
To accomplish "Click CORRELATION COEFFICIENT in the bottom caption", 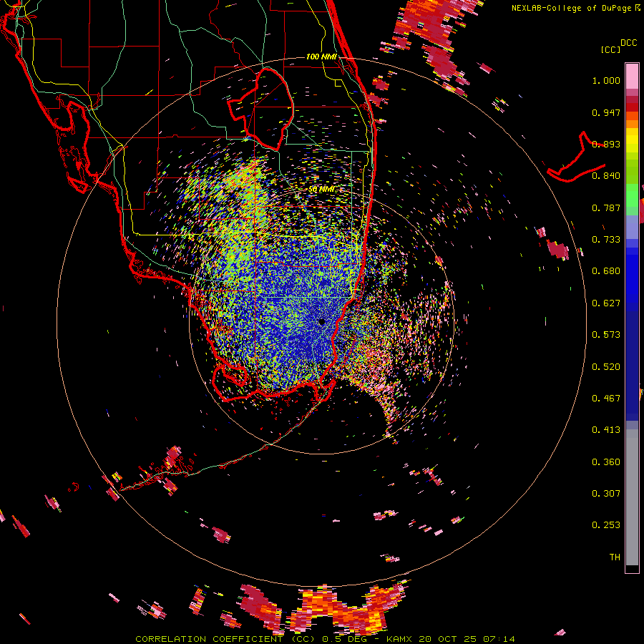I will [209, 639].
